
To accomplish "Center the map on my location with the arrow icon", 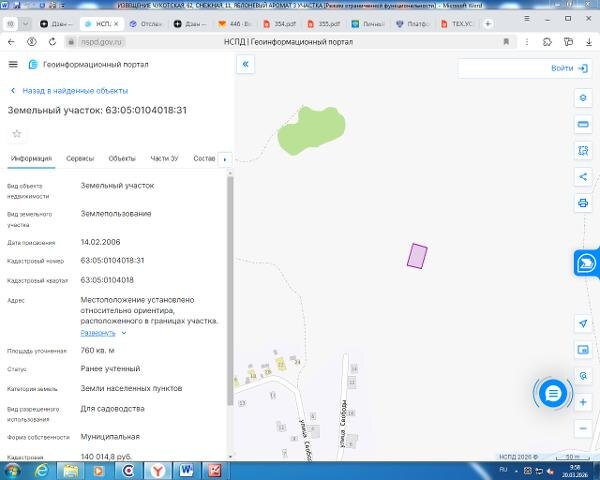I will (583, 323).
